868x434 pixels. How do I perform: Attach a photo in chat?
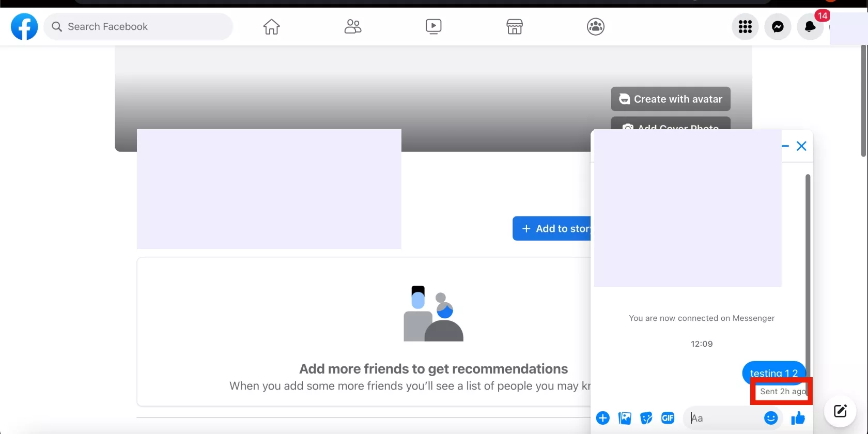click(x=625, y=418)
